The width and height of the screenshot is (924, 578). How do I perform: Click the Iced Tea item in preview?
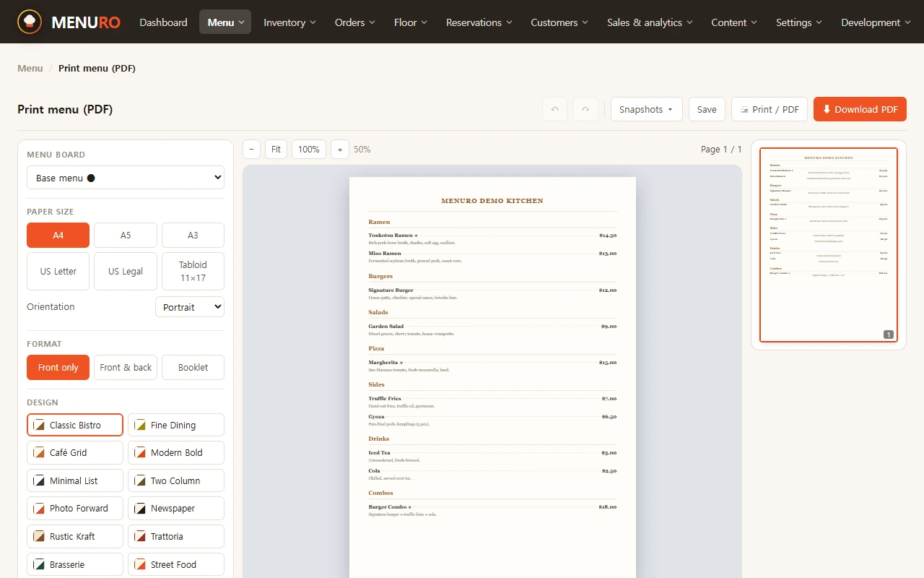(x=492, y=456)
